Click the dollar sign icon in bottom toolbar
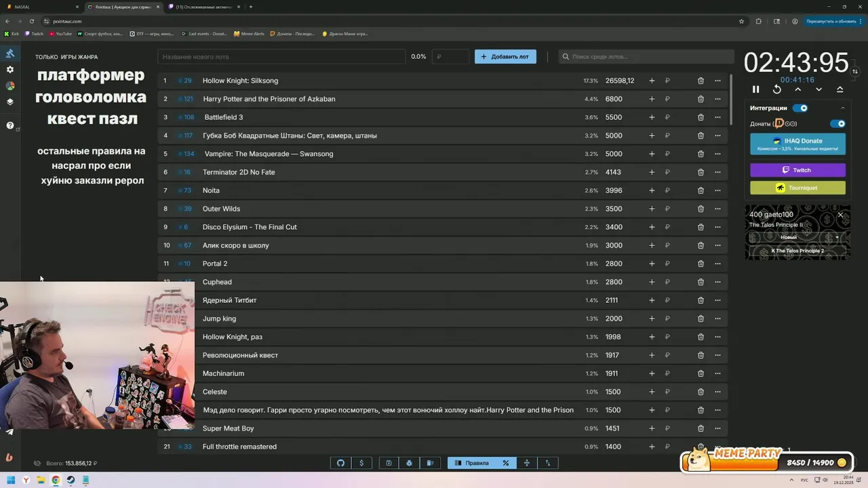The image size is (868, 488). pyautogui.click(x=361, y=463)
